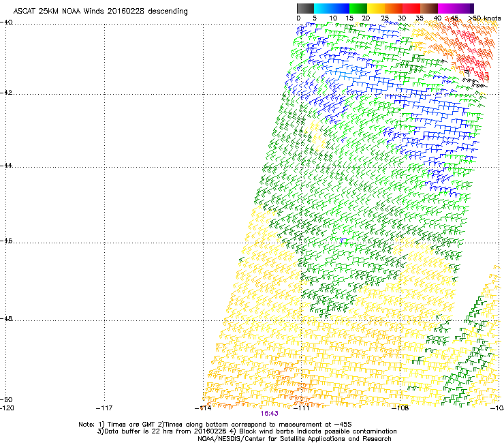Image resolution: width=504 pixels, height=443 pixels.
Task: Click the note line about '22 hrs' data buffer
Action: pos(247,431)
